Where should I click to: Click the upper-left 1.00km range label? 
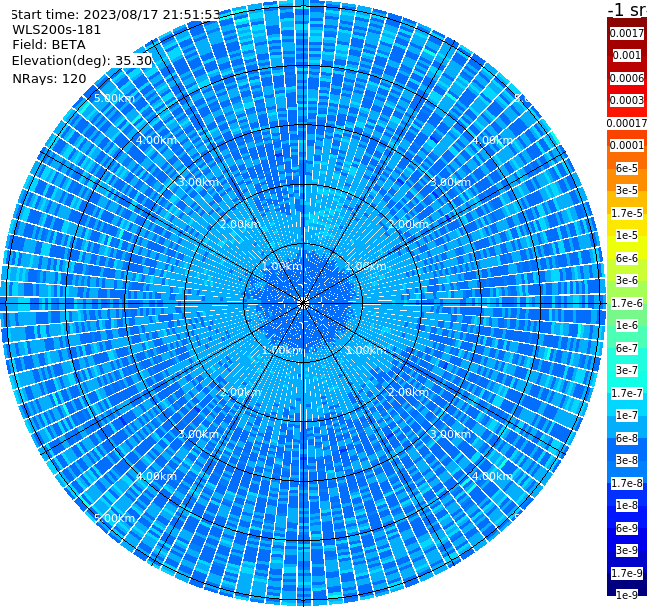pos(283,266)
